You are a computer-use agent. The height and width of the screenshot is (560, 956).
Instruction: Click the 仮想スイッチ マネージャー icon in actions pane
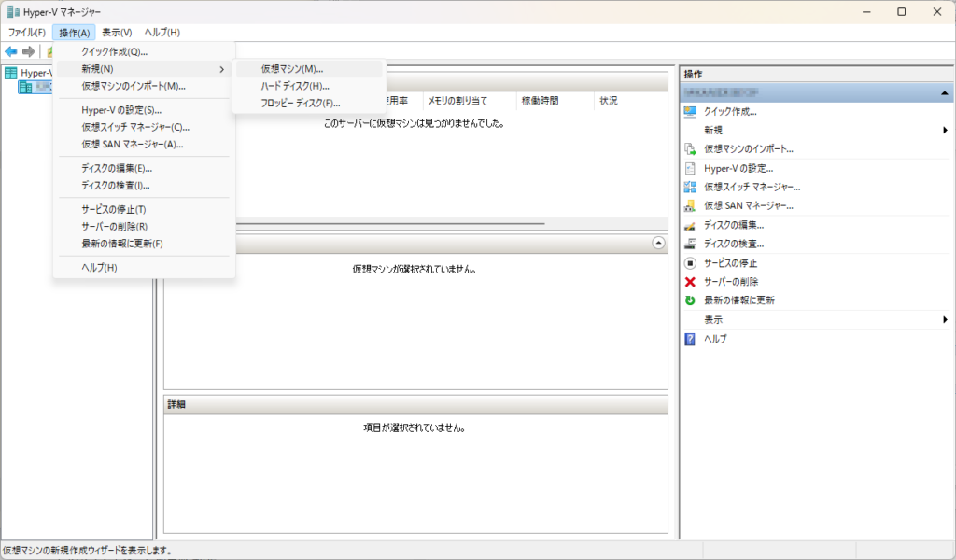[x=690, y=187]
